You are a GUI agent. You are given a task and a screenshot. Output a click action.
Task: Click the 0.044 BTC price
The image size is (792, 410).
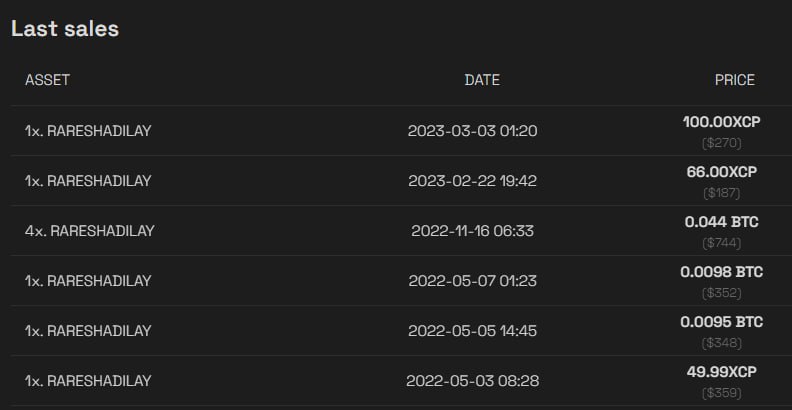coord(721,222)
